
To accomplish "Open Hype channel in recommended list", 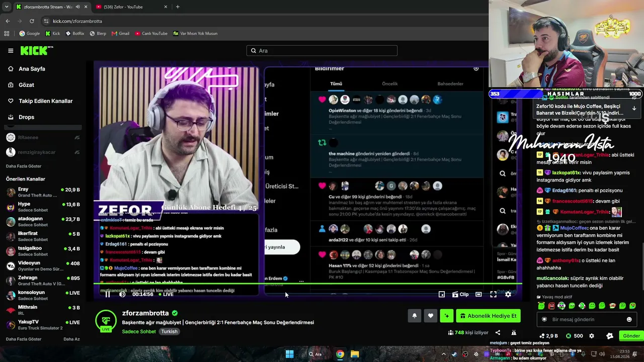I will click(43, 207).
